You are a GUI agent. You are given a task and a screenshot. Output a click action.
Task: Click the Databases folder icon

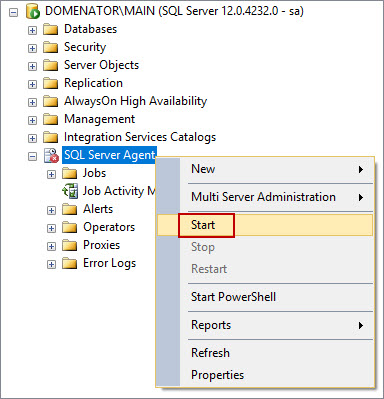coord(51,29)
